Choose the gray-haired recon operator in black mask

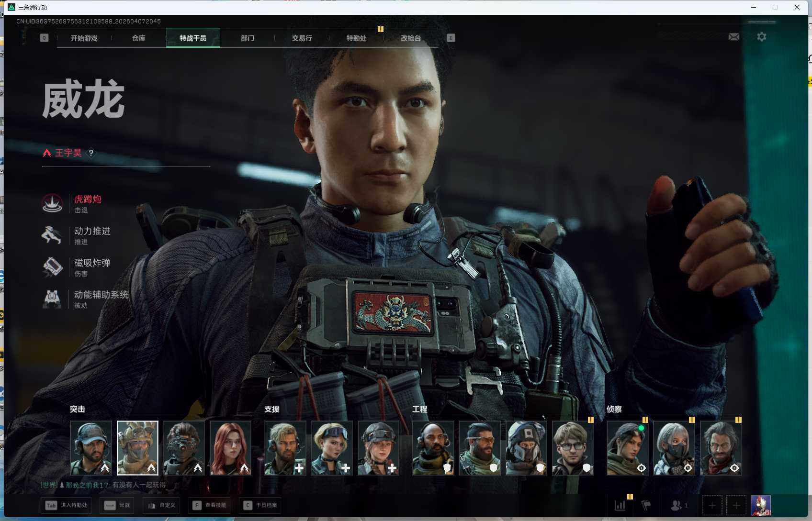point(674,448)
